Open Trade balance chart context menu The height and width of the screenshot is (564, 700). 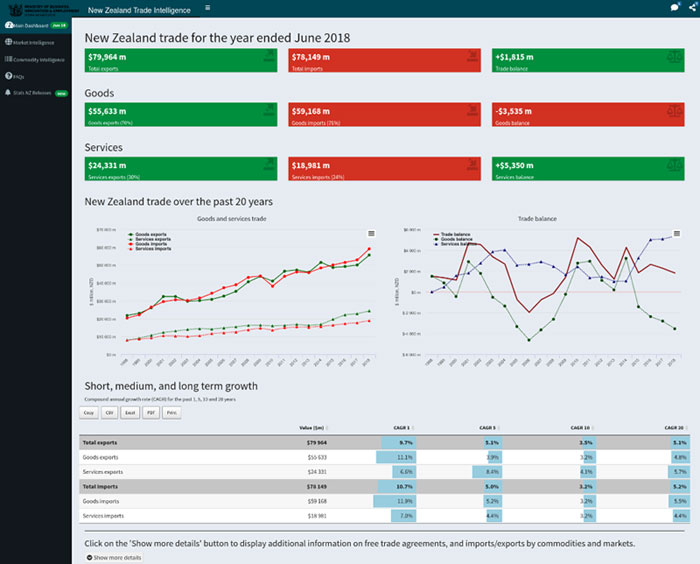click(678, 233)
